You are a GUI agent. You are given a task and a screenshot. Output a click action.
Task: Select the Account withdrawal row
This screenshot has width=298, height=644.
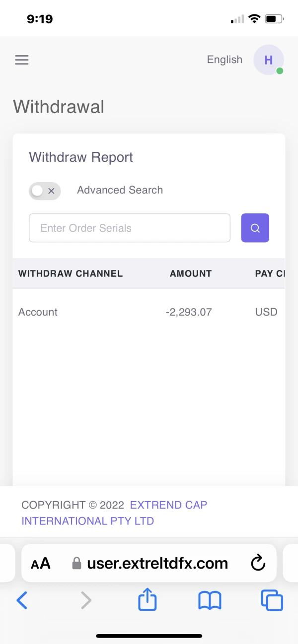pyautogui.click(x=38, y=312)
